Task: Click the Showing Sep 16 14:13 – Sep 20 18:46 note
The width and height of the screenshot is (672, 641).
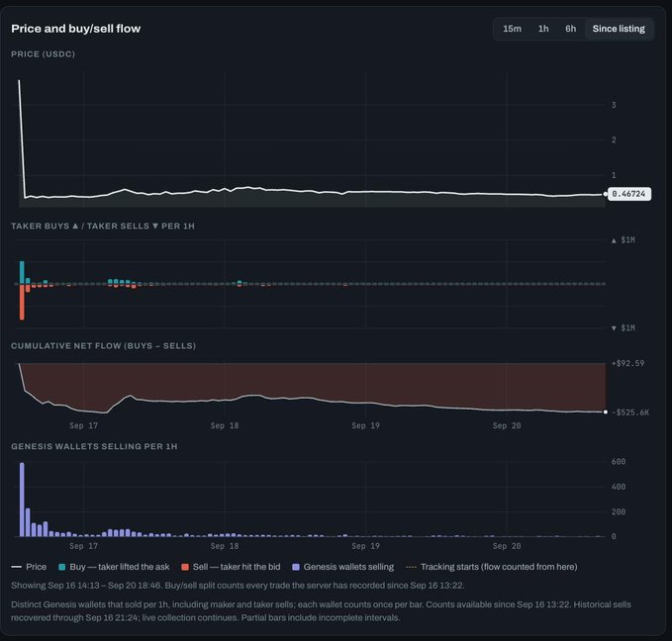Action: (x=238, y=586)
